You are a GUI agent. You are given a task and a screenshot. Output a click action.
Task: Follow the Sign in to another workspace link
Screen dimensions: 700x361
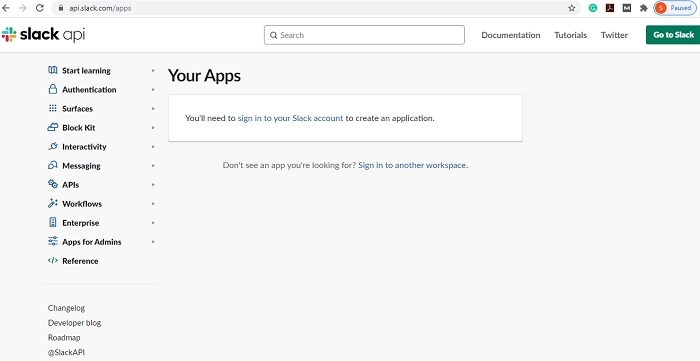(x=412, y=165)
